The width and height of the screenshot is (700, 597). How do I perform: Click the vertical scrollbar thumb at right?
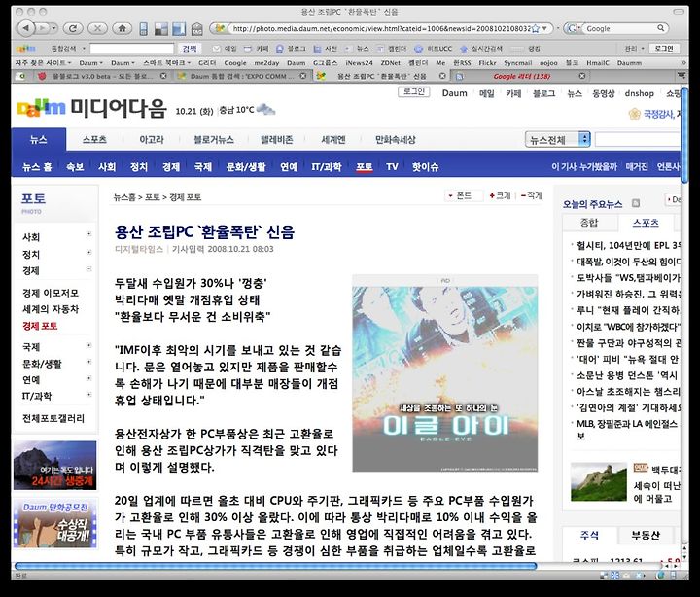coord(684,135)
